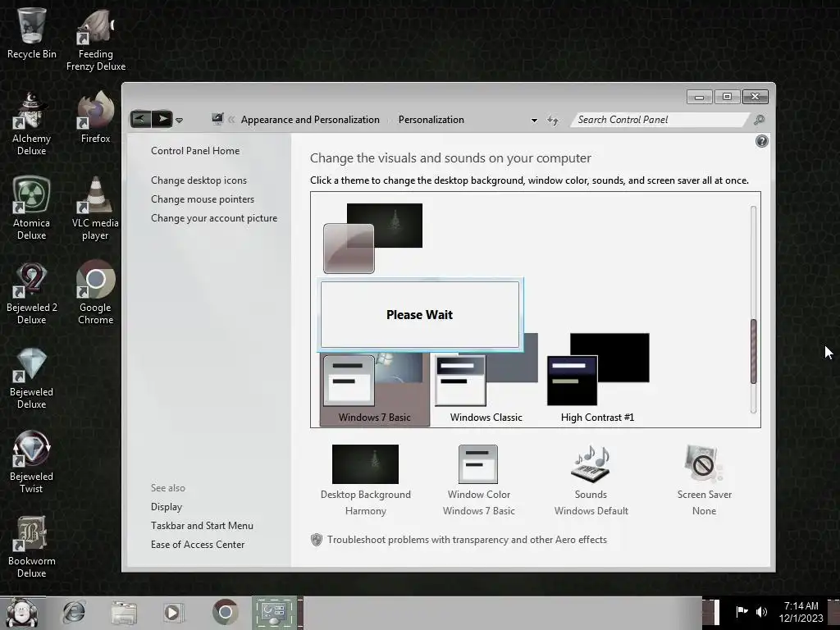Open Taskbar and Start Menu link

coord(202,526)
